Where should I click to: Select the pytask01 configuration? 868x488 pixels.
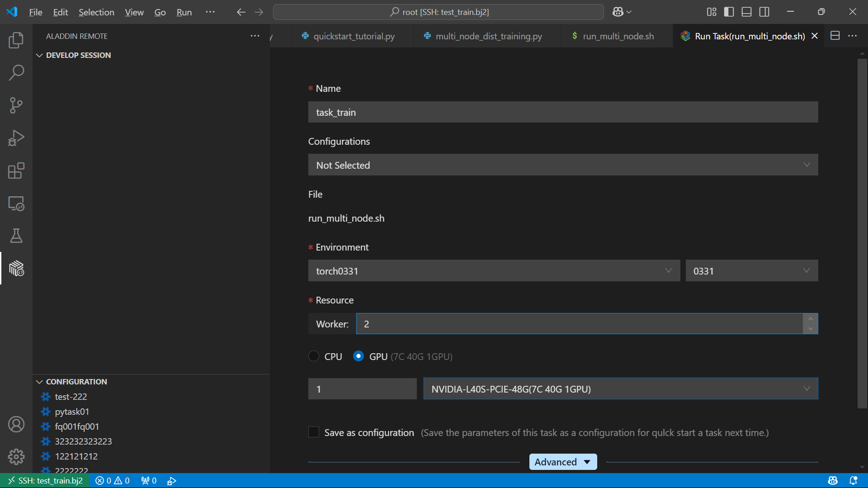click(71, 412)
